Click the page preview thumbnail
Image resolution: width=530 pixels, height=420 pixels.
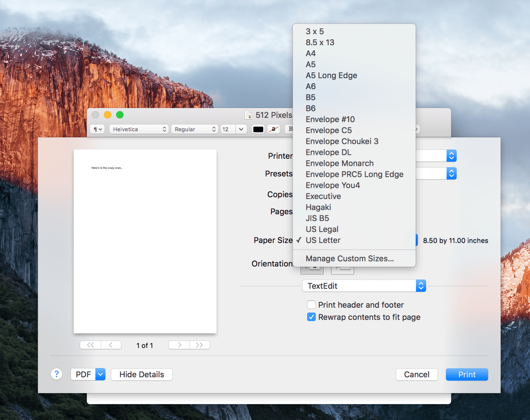coord(145,241)
